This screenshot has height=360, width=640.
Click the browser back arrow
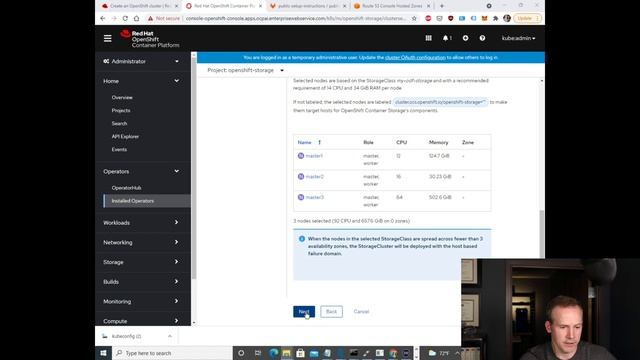(x=102, y=18)
